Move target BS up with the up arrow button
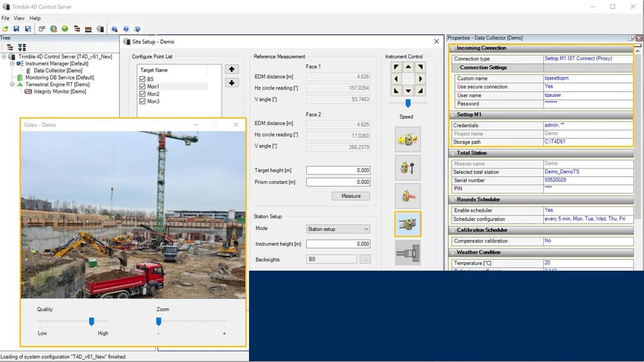This screenshot has height=362, width=644. 232,69
